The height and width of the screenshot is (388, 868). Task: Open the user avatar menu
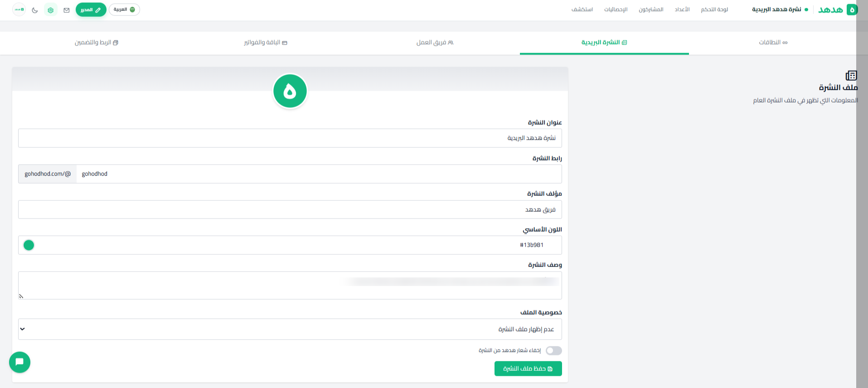coord(19,10)
